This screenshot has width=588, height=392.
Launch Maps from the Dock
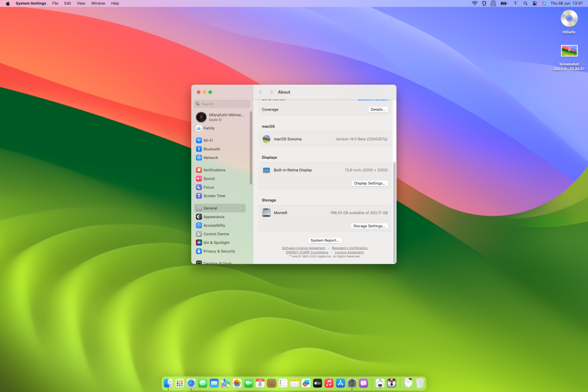click(x=225, y=383)
